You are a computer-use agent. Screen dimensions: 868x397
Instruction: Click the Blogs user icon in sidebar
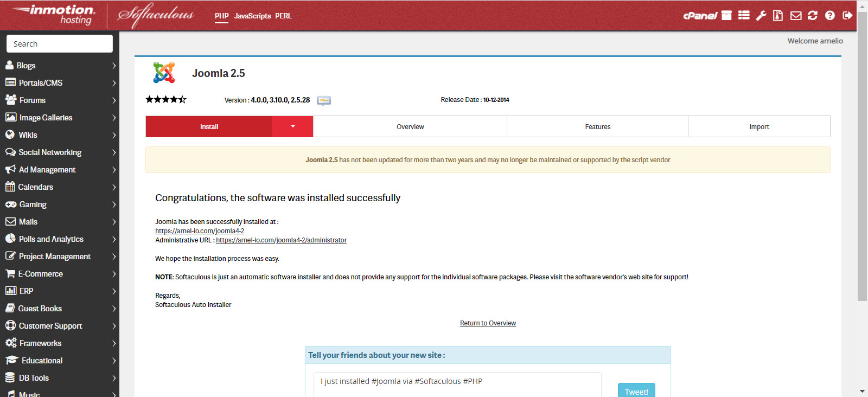[10, 65]
